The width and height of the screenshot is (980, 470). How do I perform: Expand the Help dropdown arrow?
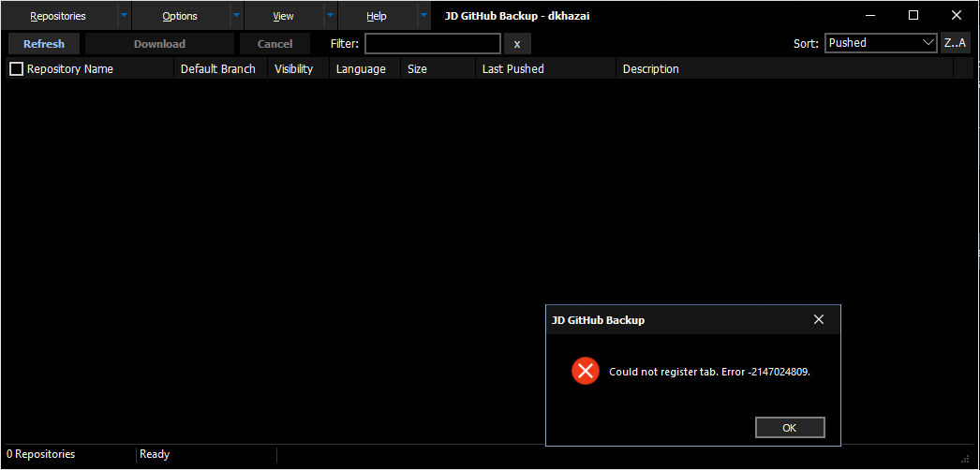(x=424, y=16)
